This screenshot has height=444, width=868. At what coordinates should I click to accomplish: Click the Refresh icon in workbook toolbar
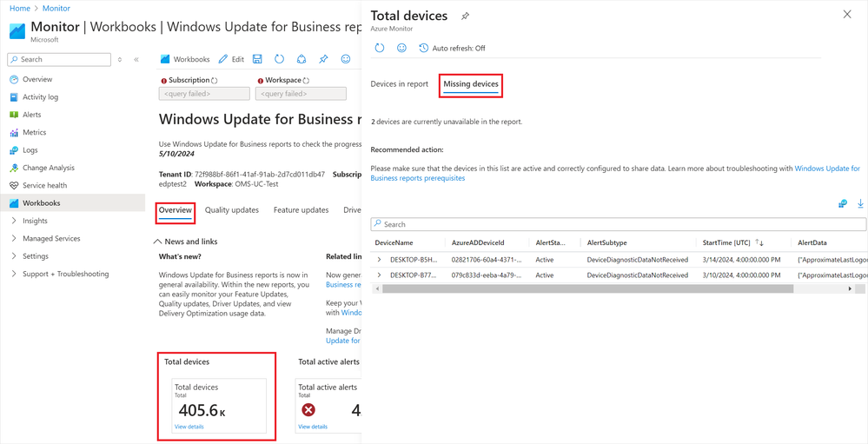pyautogui.click(x=280, y=59)
